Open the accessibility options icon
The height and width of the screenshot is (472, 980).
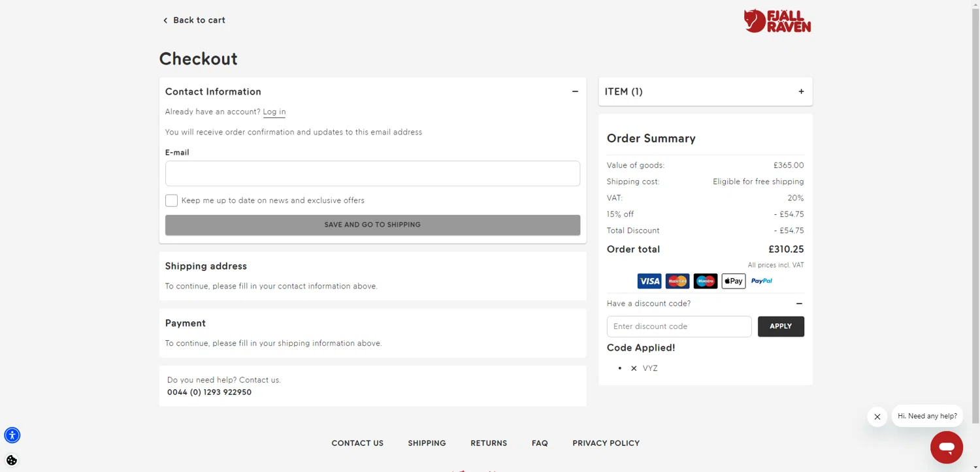12,435
